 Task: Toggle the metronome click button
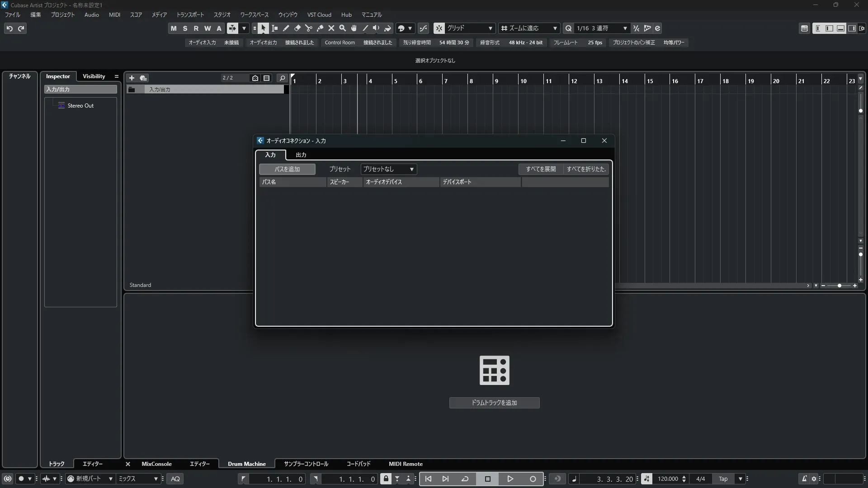tap(804, 479)
